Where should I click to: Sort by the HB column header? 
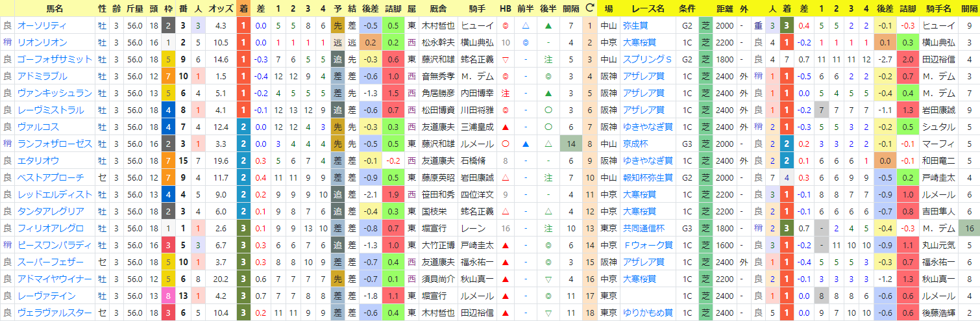(x=506, y=8)
